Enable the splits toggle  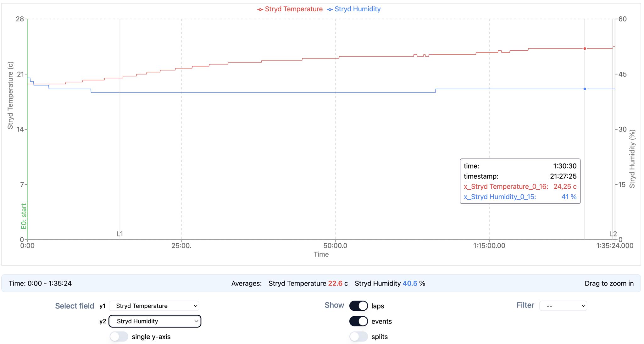click(x=358, y=337)
